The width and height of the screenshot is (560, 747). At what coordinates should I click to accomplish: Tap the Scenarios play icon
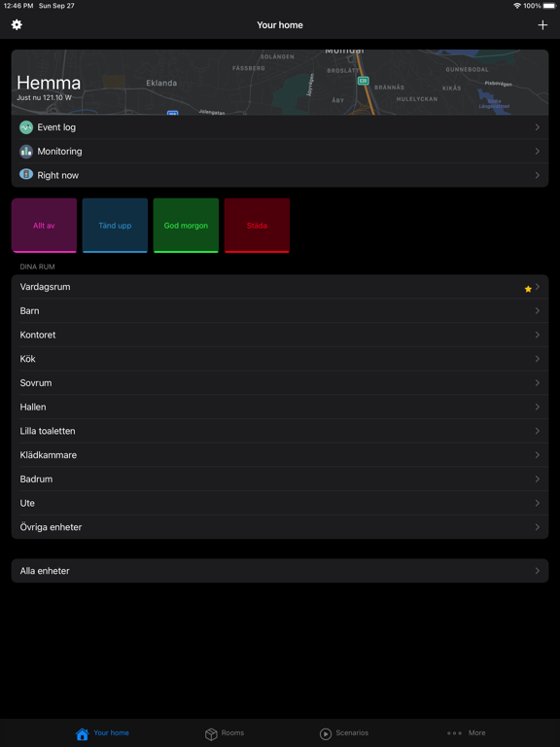(326, 733)
